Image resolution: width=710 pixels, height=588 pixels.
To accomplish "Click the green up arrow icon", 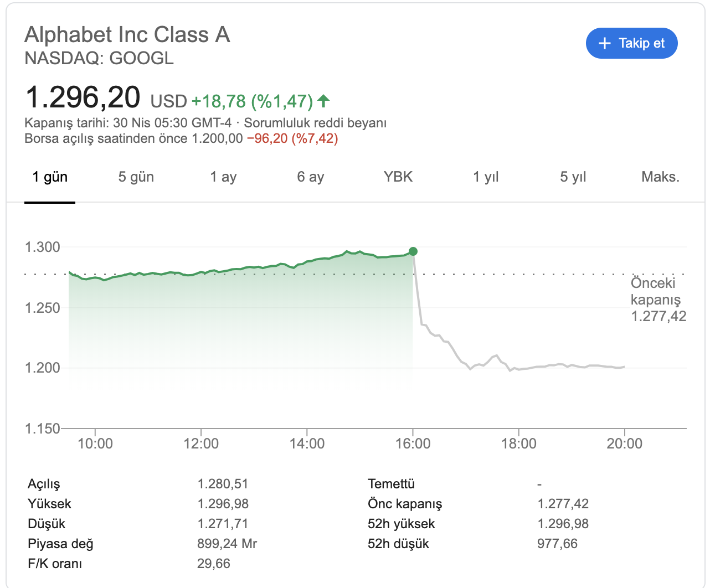I will click(324, 101).
